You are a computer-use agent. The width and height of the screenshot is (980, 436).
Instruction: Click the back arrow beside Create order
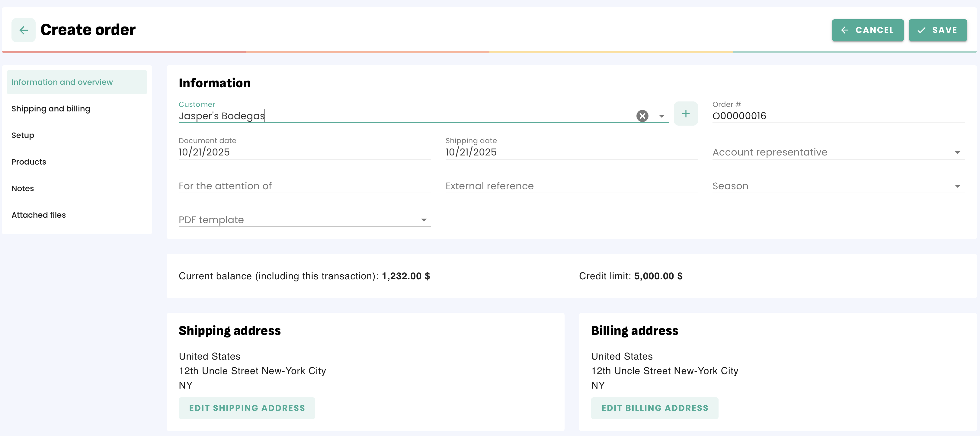23,30
